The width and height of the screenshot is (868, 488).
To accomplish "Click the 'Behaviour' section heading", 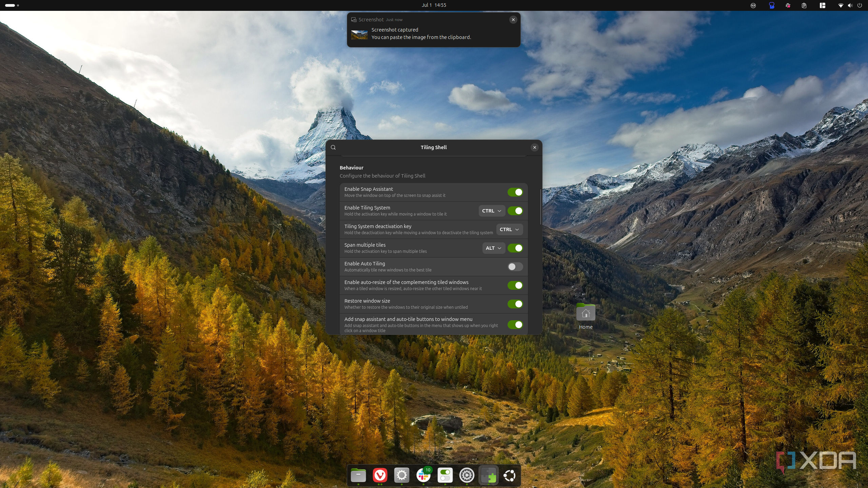I will [351, 168].
